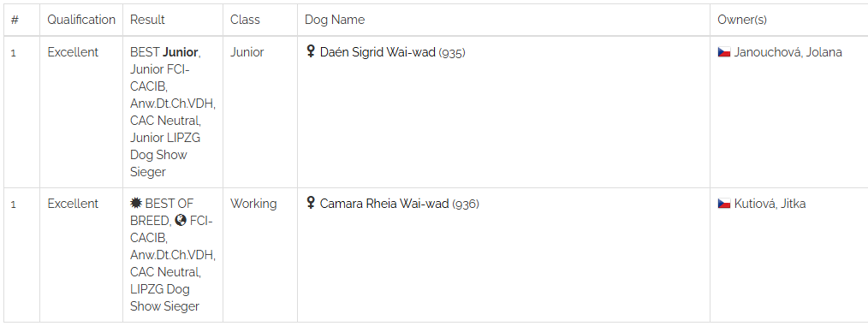Open owner Janouchová, Jolana
The height and width of the screenshot is (326, 868).
point(788,52)
